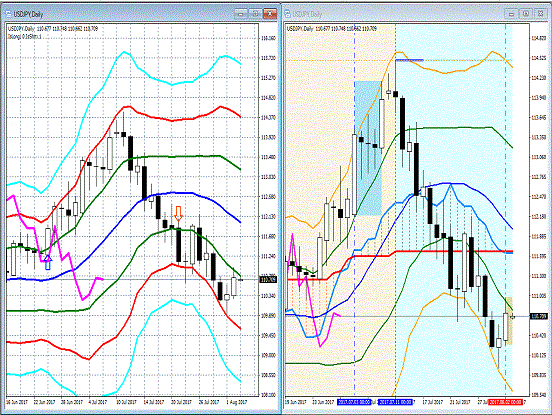Click the red 2017.08.02 00:00 date label
Image resolution: width=552 pixels, height=415 pixels.
point(506,402)
